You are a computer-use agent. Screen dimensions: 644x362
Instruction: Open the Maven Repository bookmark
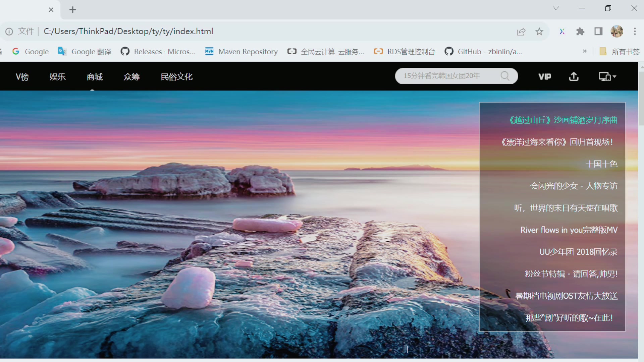(x=241, y=52)
